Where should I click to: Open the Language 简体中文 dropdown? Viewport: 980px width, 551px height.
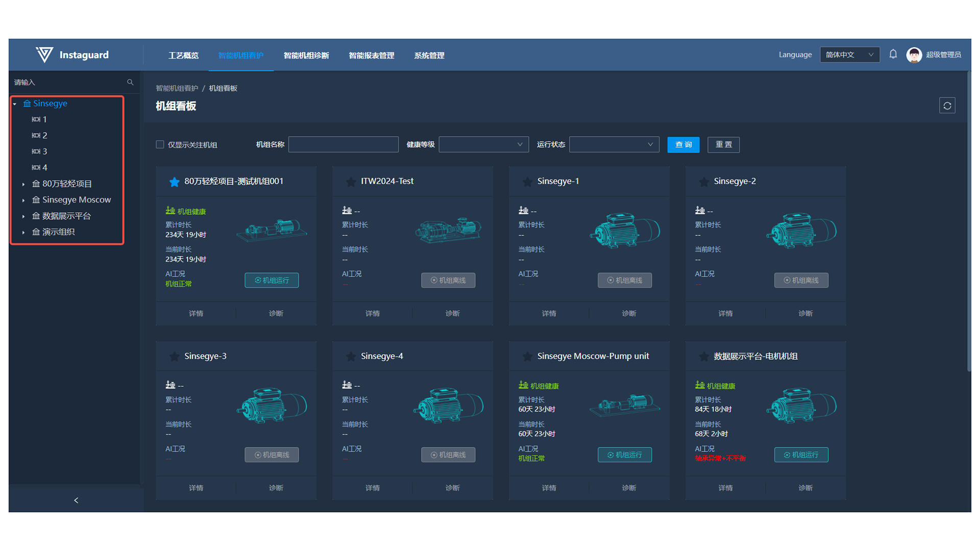tap(849, 55)
